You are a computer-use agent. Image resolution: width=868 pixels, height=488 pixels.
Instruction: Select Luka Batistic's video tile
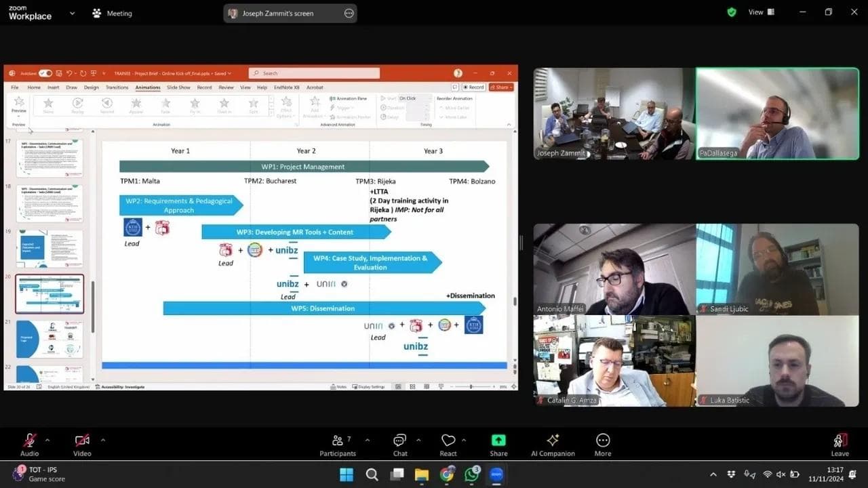click(x=777, y=361)
